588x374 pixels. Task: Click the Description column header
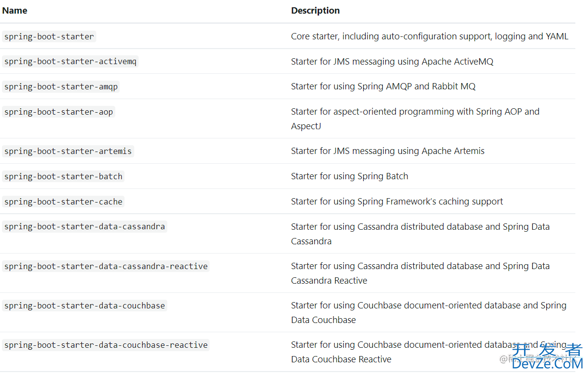[x=315, y=10]
